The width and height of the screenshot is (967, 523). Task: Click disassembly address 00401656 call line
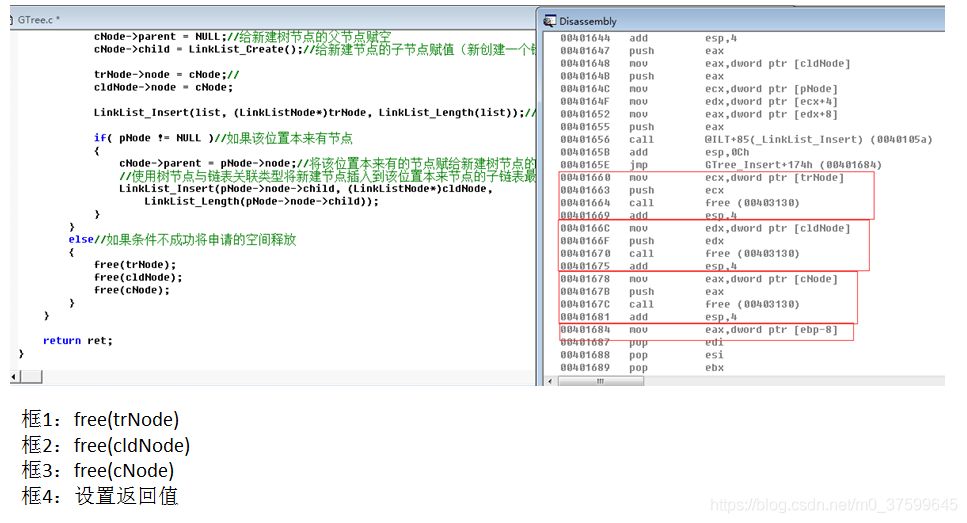click(746, 139)
